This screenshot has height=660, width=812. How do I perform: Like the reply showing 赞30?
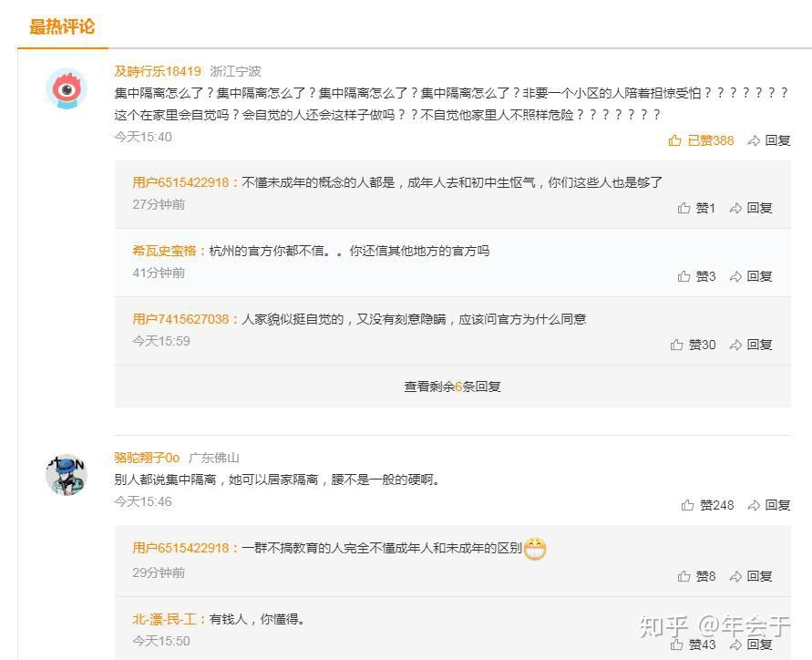point(693,345)
